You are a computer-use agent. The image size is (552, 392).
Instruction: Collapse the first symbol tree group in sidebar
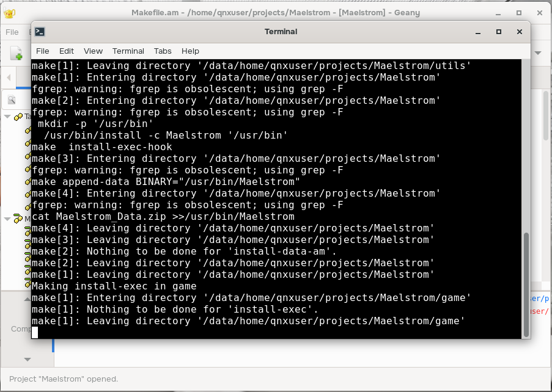click(7, 117)
